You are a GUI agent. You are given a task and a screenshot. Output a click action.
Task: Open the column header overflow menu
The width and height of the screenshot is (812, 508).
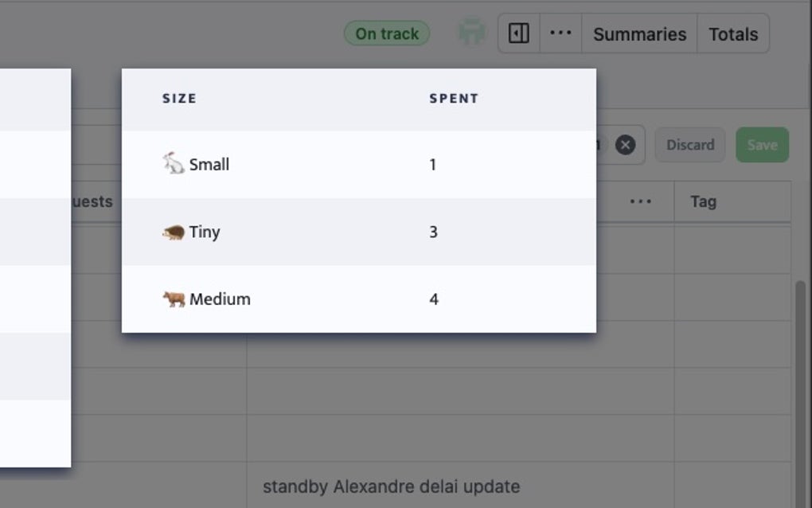coord(641,201)
